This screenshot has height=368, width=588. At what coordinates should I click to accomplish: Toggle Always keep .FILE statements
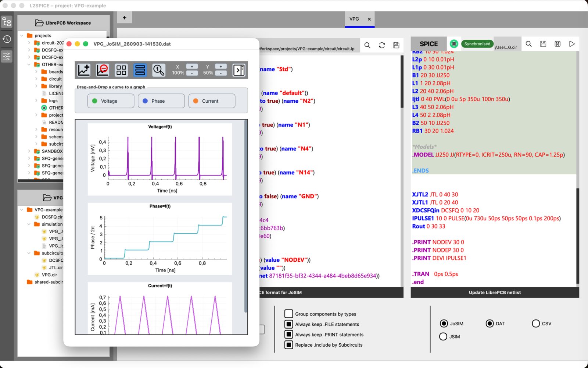point(288,324)
